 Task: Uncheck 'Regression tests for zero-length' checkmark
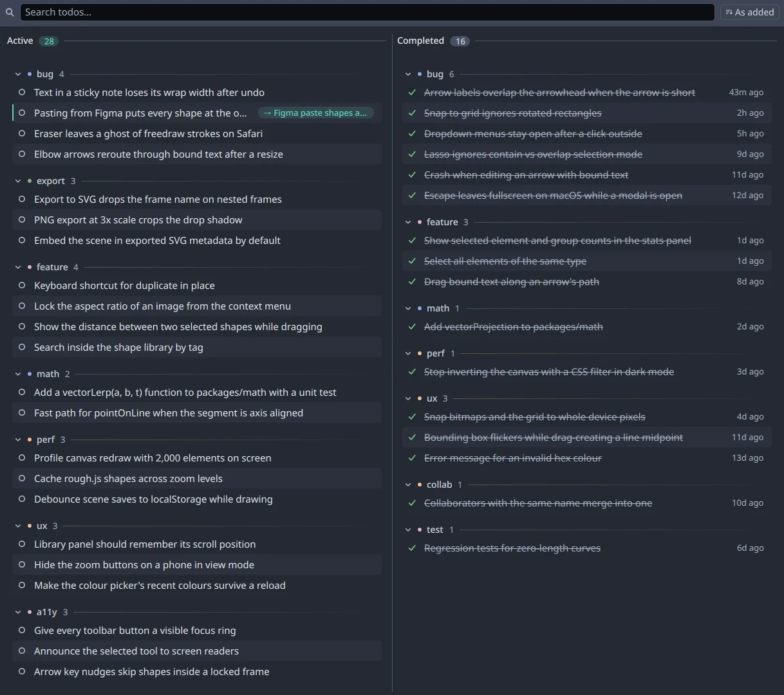[412, 548]
